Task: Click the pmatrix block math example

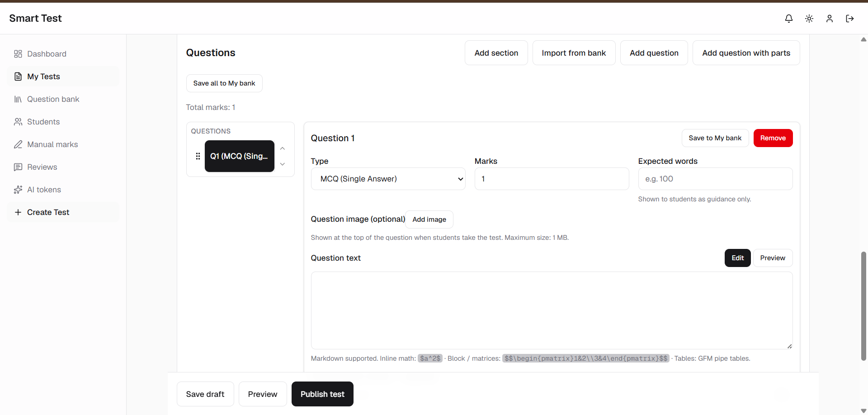Action: pyautogui.click(x=586, y=358)
